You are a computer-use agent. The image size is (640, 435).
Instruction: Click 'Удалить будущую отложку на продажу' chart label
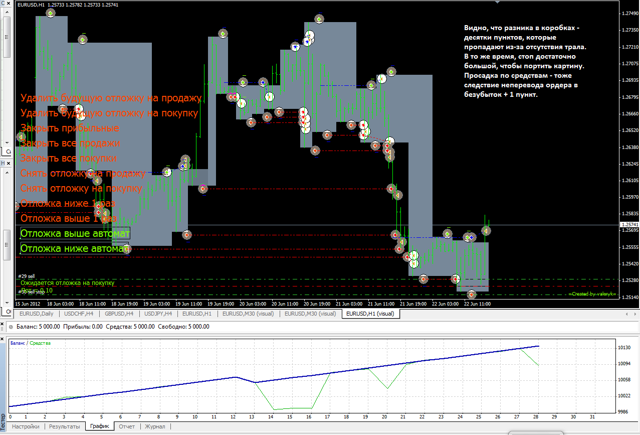(x=111, y=98)
